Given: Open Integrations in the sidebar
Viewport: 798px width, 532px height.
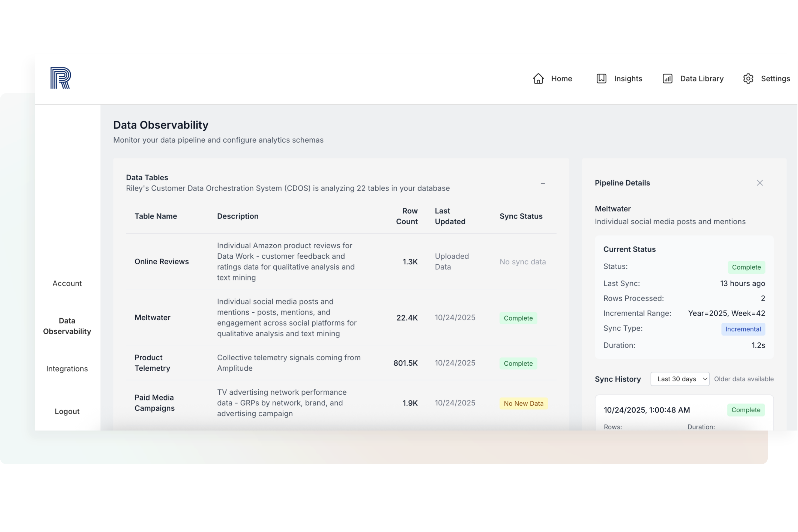Looking at the screenshot, I should tap(67, 369).
